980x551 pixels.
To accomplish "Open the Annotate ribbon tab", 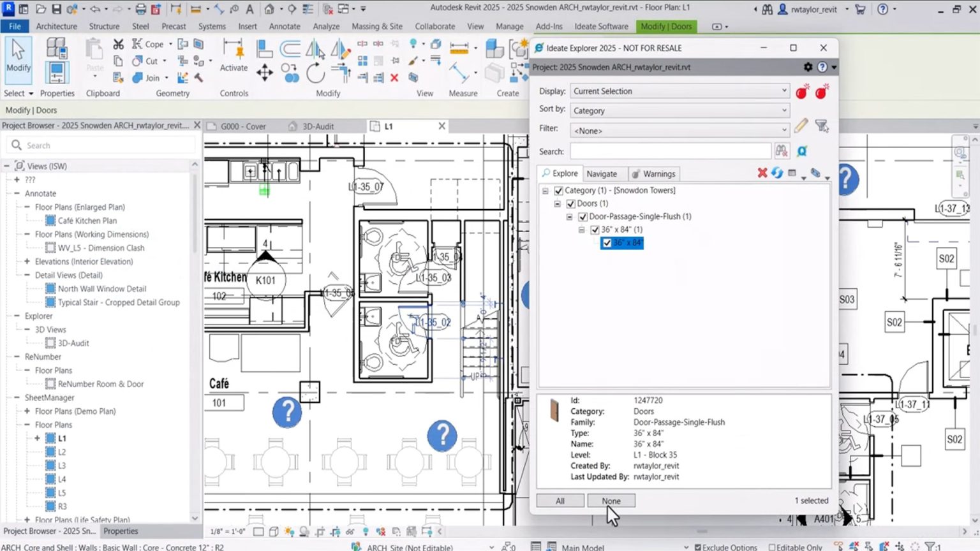I will tap(285, 26).
